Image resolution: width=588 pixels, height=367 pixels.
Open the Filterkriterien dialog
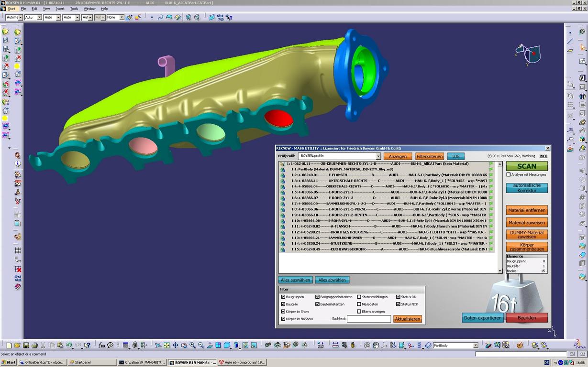point(429,156)
